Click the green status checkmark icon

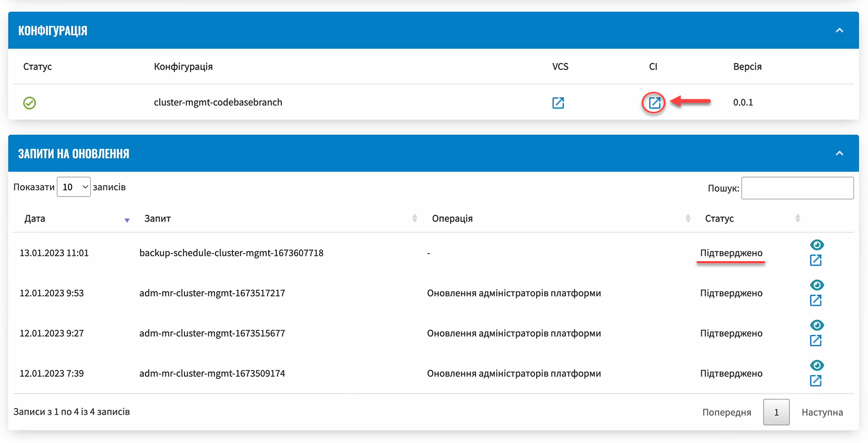(x=30, y=103)
